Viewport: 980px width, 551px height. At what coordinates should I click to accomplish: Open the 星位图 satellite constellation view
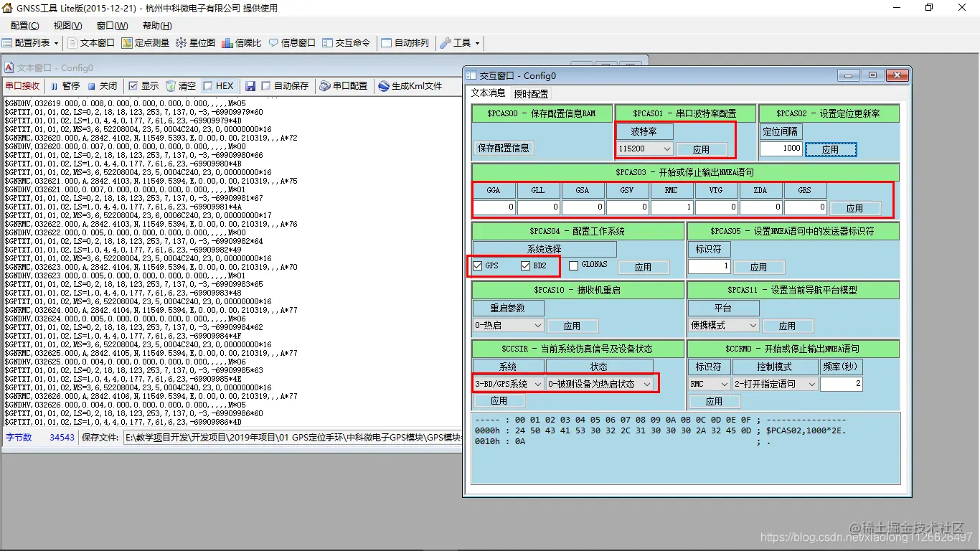tap(196, 43)
